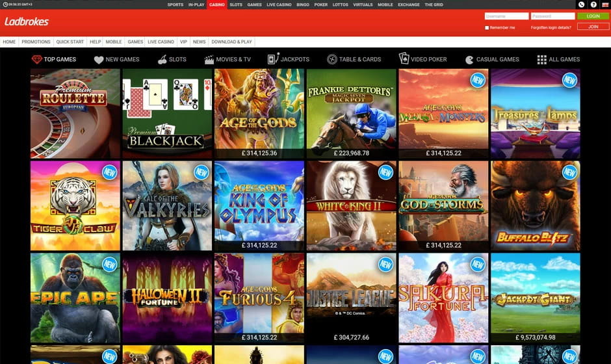611x364 pixels.
Task: Show Top Games category label
Action: 60,59
